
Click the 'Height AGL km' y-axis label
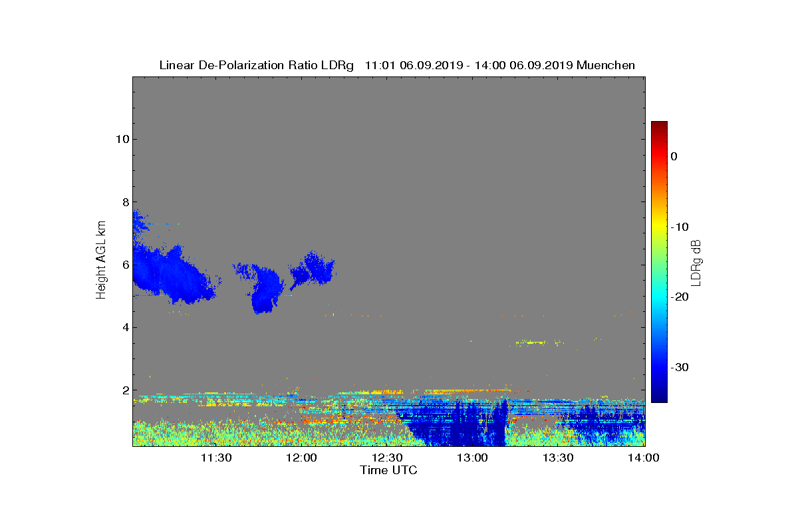point(101,261)
